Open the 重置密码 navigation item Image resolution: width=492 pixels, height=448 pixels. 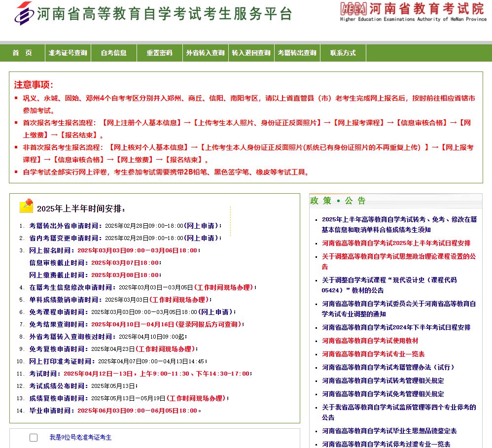159,52
